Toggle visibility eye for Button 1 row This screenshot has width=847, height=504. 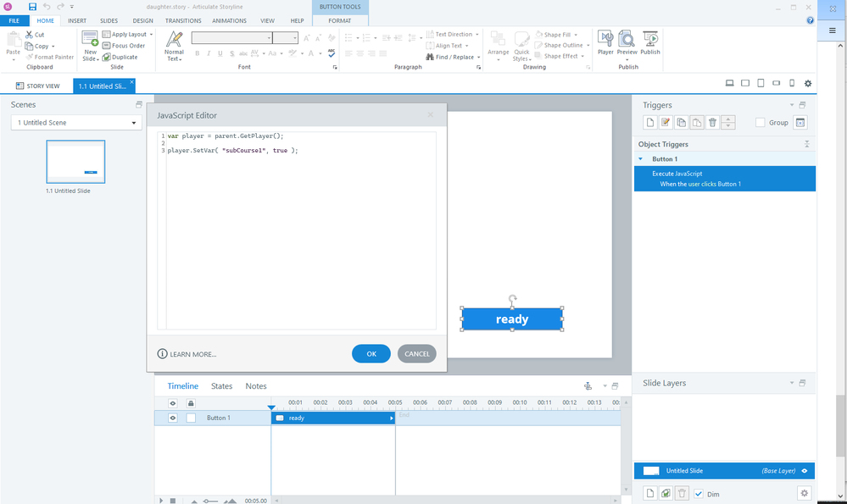click(173, 418)
